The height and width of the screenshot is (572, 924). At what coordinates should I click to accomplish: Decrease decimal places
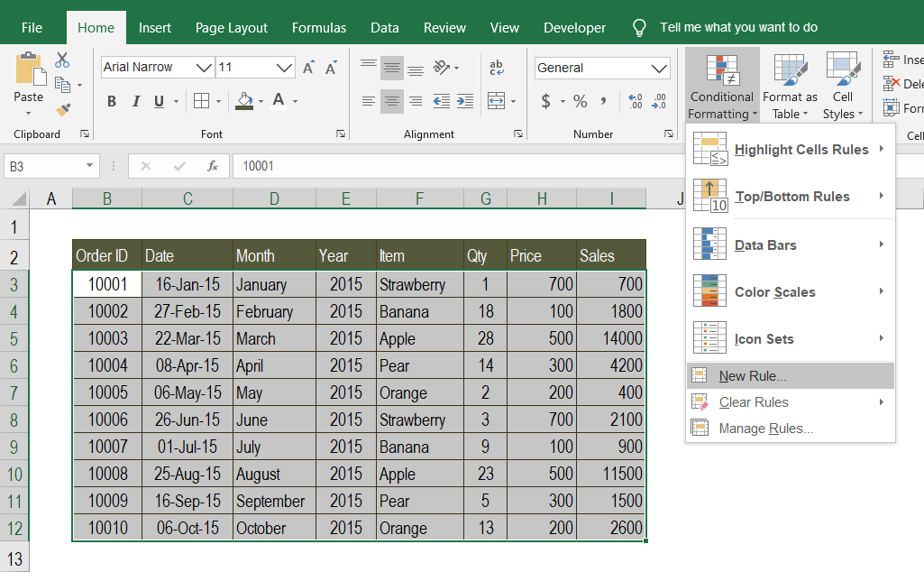coord(659,101)
